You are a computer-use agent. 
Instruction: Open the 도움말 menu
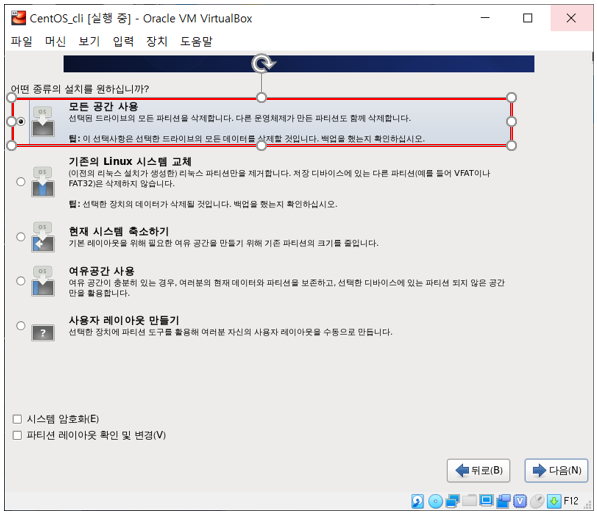(196, 41)
